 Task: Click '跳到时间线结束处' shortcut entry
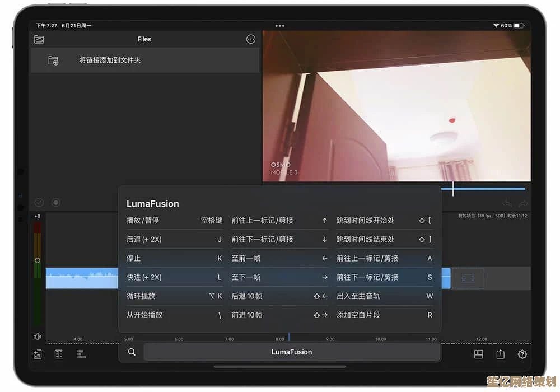(385, 239)
